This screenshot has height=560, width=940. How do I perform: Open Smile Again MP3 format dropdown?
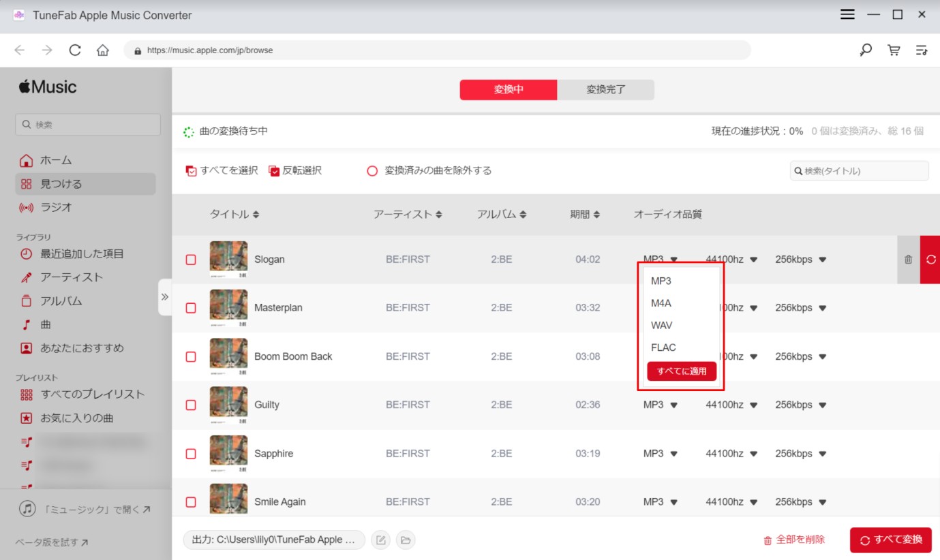661,502
